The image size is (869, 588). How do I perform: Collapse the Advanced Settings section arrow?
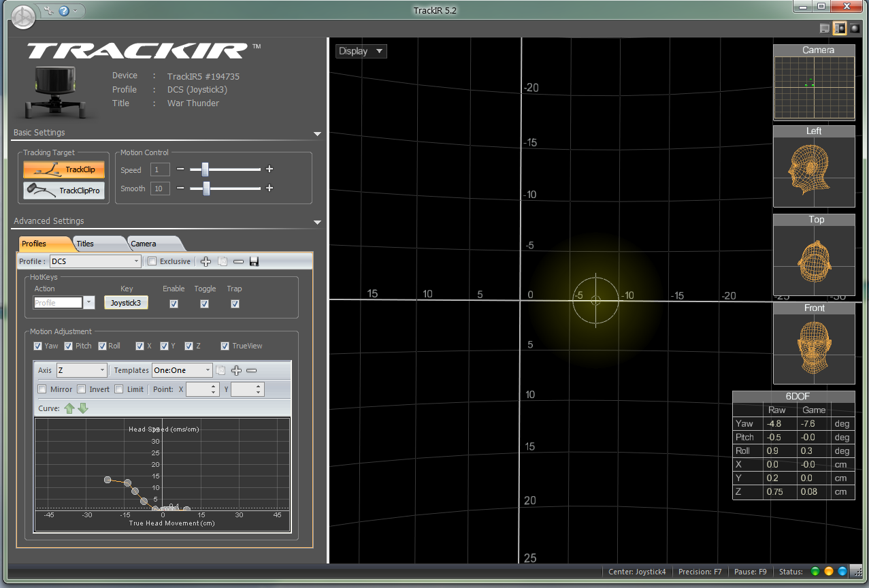316,223
